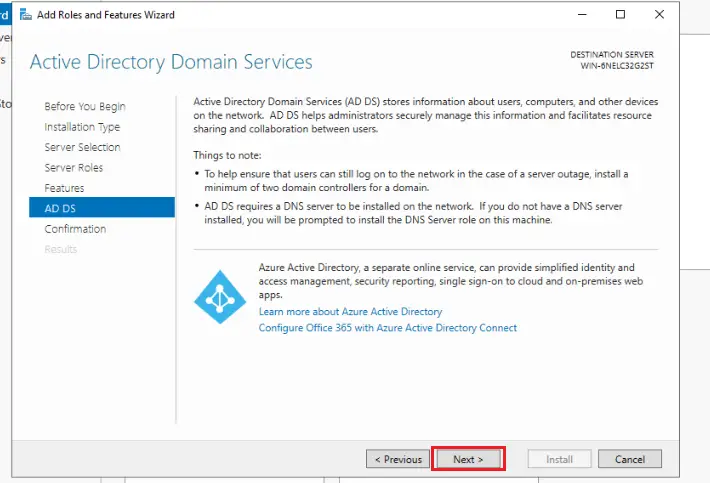
Task: Open Learn more about Azure Active Directory
Action: click(350, 311)
